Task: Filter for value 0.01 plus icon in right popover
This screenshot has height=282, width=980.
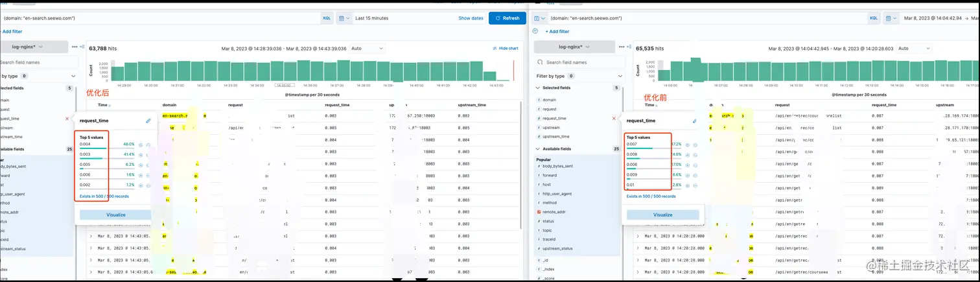Action: pos(687,185)
